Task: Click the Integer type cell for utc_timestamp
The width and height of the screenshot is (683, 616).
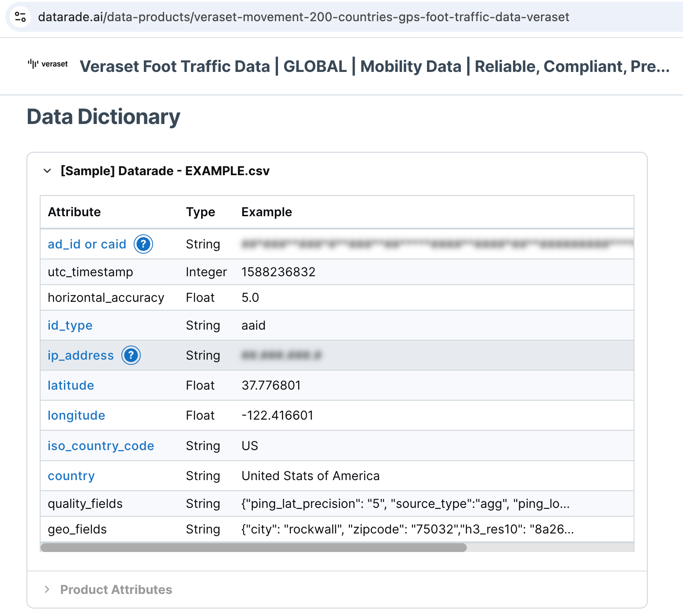Action: [206, 272]
